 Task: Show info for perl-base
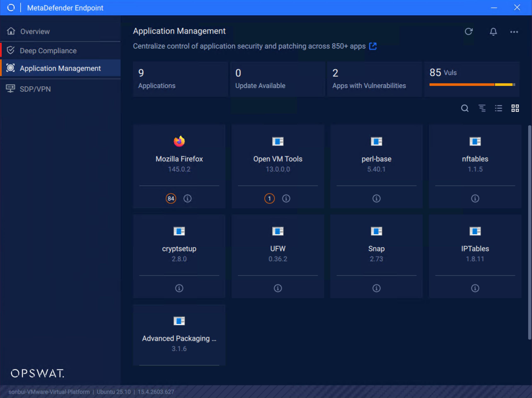(x=376, y=198)
